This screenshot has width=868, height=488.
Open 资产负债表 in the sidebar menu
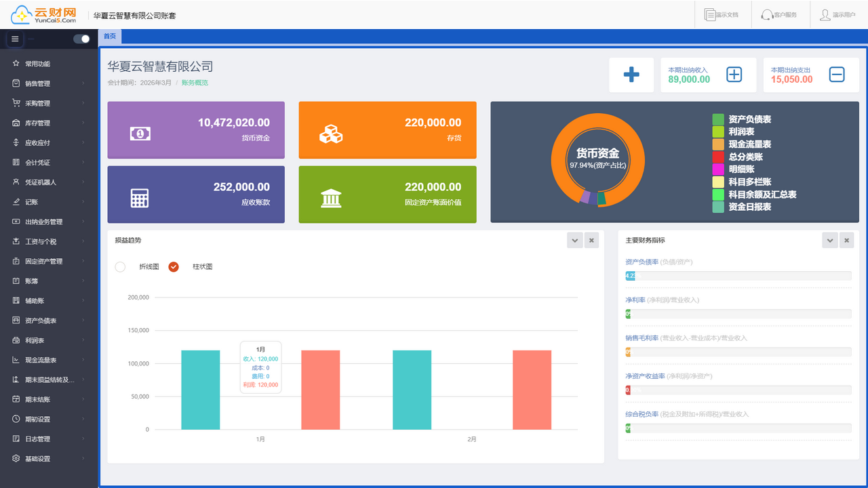49,321
